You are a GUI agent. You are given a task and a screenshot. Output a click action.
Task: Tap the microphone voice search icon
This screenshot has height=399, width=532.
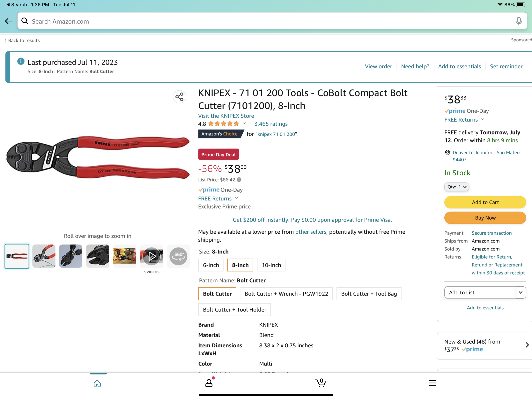[x=519, y=21]
